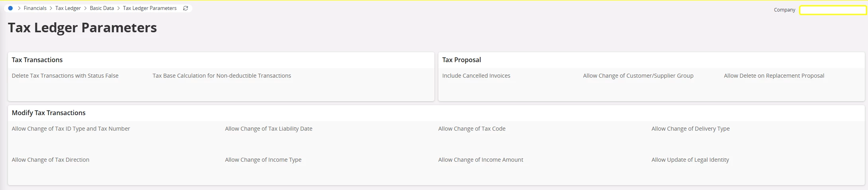Click the Allow Update of Legal Identity label
Image resolution: width=868 pixels, height=190 pixels.
click(x=690, y=160)
